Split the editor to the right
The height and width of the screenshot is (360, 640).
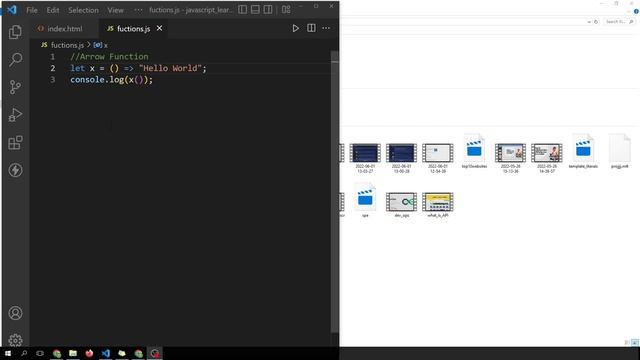coord(311,28)
